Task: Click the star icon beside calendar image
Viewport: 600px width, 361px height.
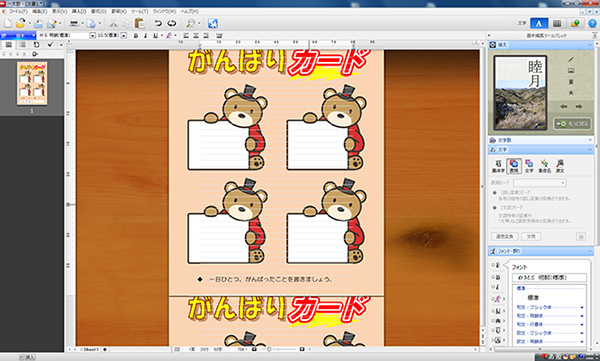Action: [571, 93]
